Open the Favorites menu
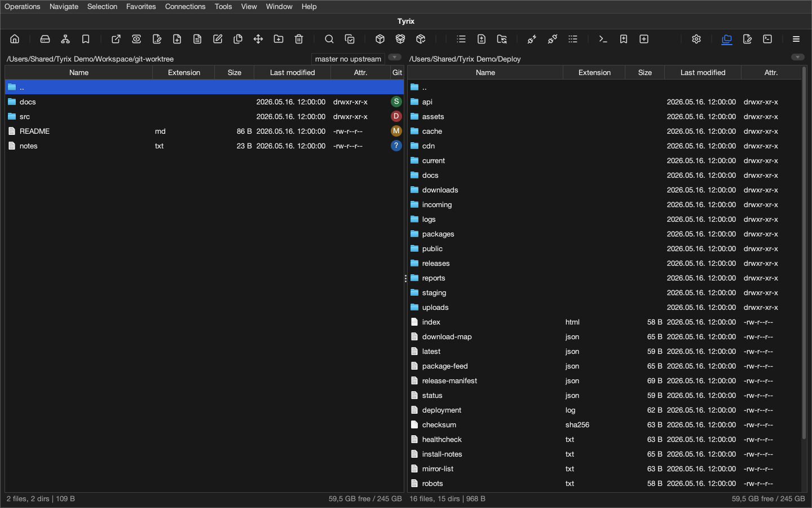This screenshot has height=508, width=812. (141, 6)
